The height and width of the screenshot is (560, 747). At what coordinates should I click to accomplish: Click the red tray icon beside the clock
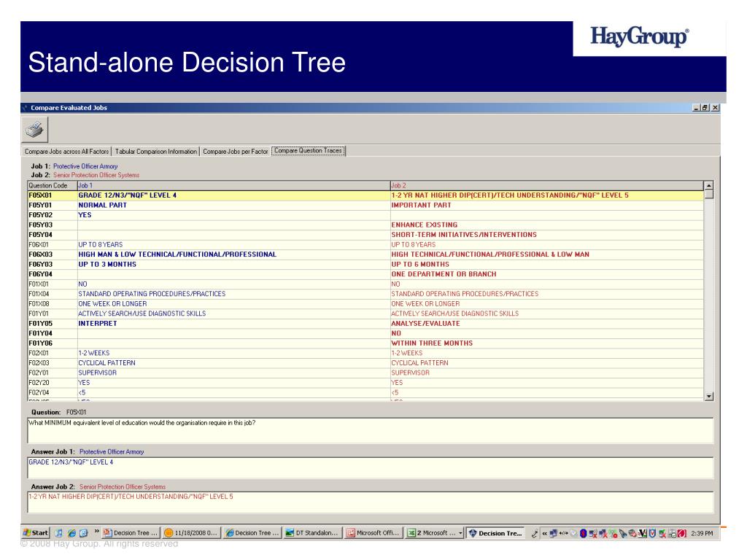pyautogui.click(x=682, y=533)
